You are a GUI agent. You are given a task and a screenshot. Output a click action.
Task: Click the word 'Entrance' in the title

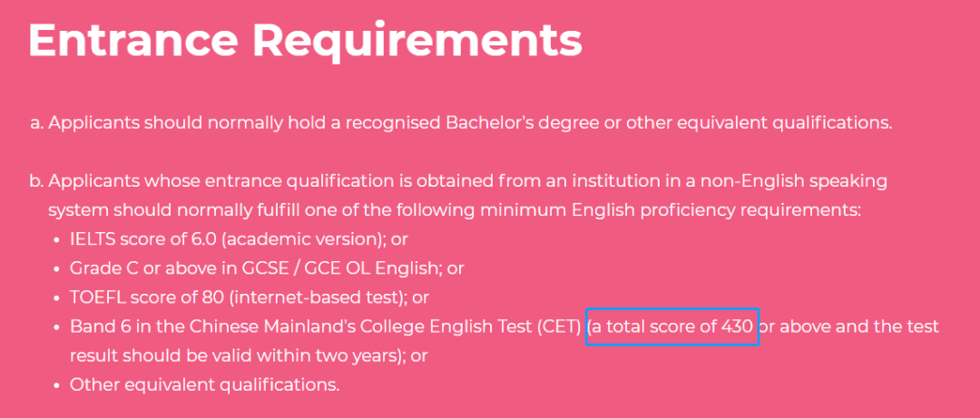133,41
